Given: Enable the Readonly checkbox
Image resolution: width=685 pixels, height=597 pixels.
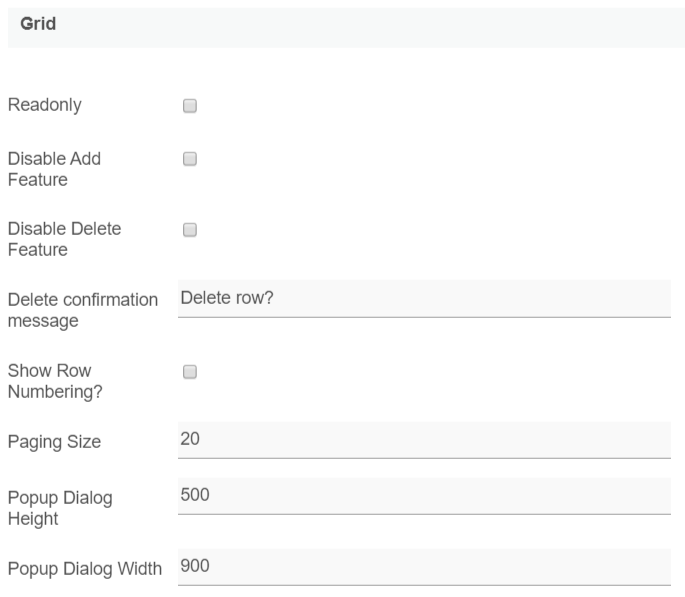Looking at the screenshot, I should pos(190,105).
